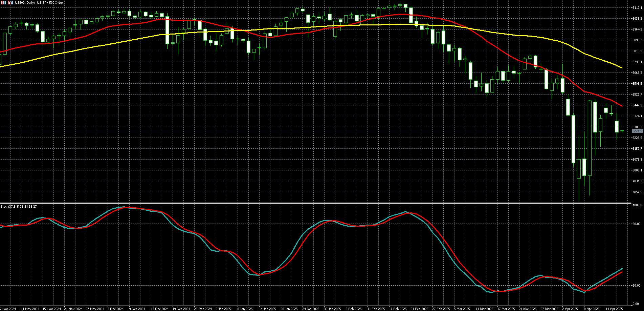
Task: Click the 6112.1 price axis label
Action: (637, 8)
